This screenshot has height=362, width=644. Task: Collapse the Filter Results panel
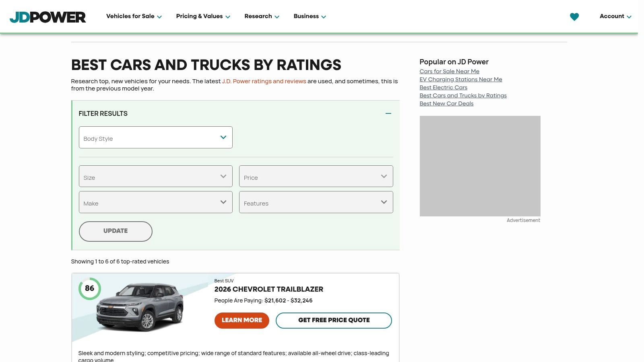[x=388, y=113]
